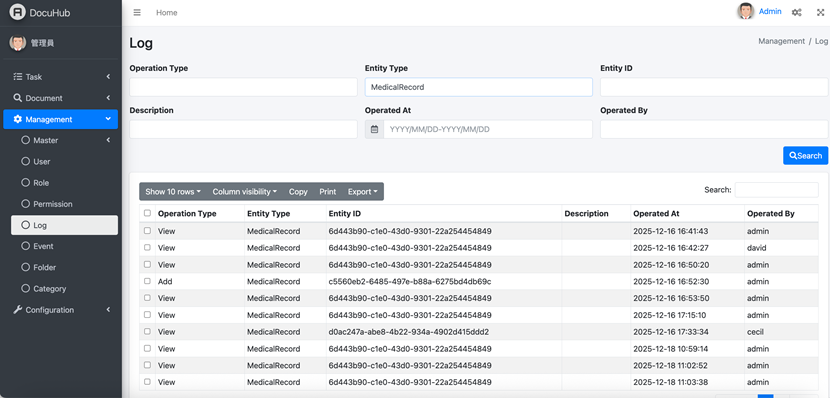Open the Event management page
This screenshot has height=398, width=830.
pos(64,246)
